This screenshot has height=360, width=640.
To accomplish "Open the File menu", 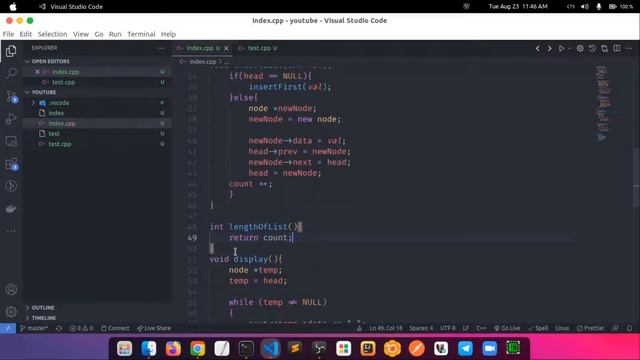I will coord(8,34).
